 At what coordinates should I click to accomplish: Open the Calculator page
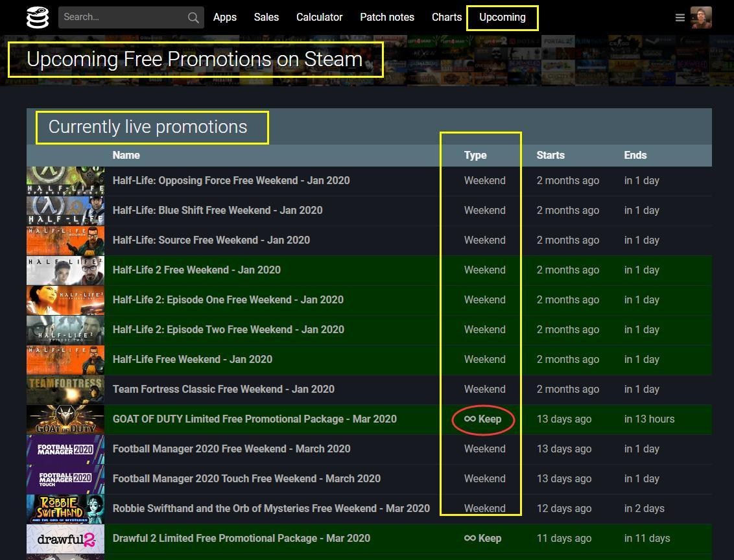pyautogui.click(x=319, y=17)
